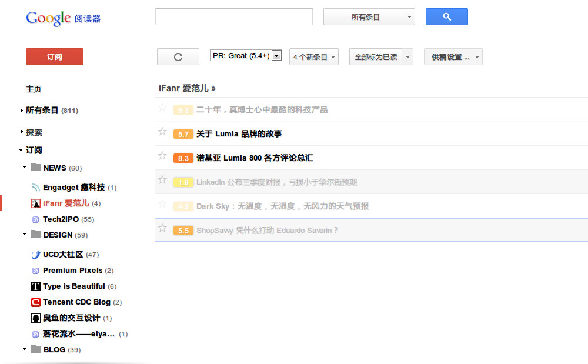Click the DESIGN folder icon

point(36,234)
